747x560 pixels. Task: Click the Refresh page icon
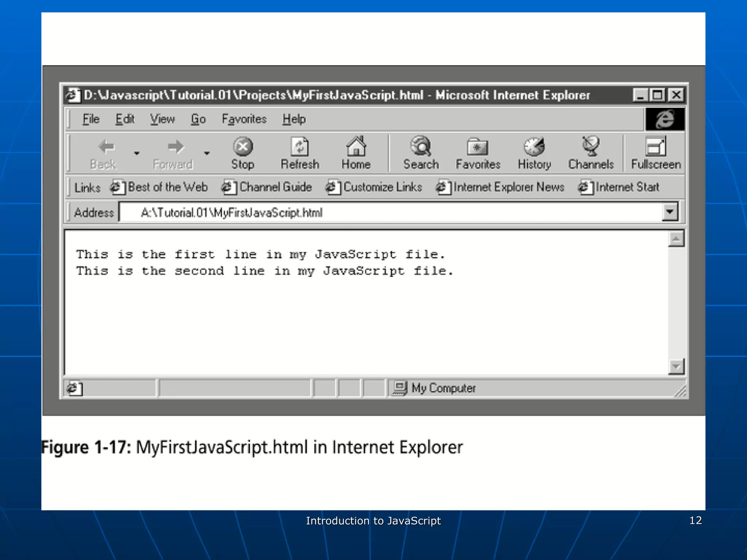pos(300,147)
